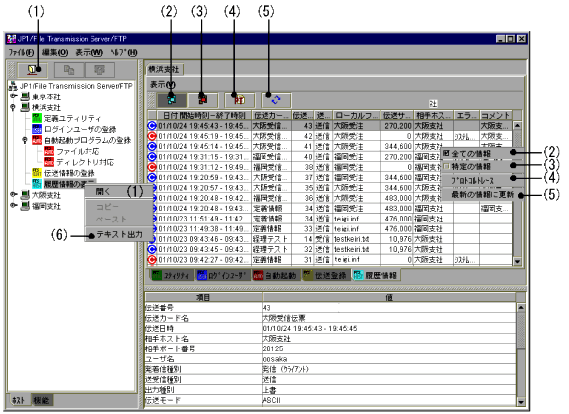Select the ファイル対応 tree icon
This screenshot has height=414, width=569.
point(49,151)
